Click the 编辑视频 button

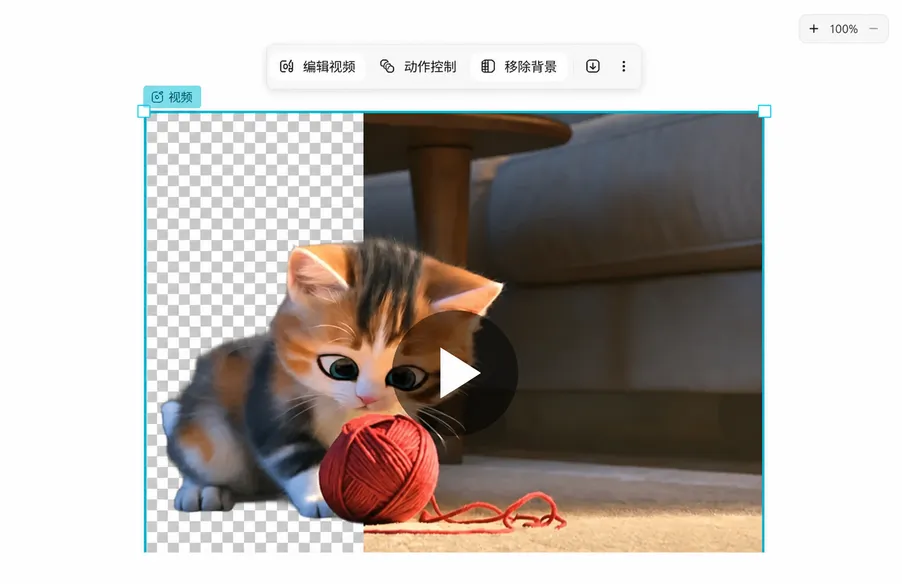318,67
